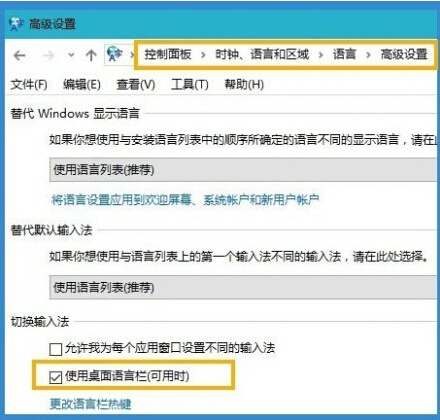Open the 编辑(E) menu

(x=82, y=85)
